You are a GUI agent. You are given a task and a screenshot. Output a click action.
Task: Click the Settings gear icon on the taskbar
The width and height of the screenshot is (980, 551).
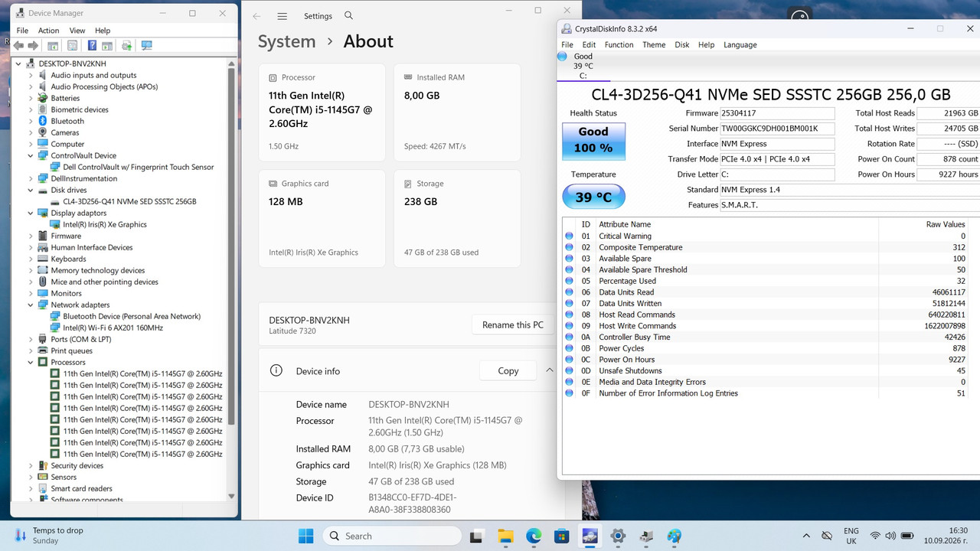(618, 536)
